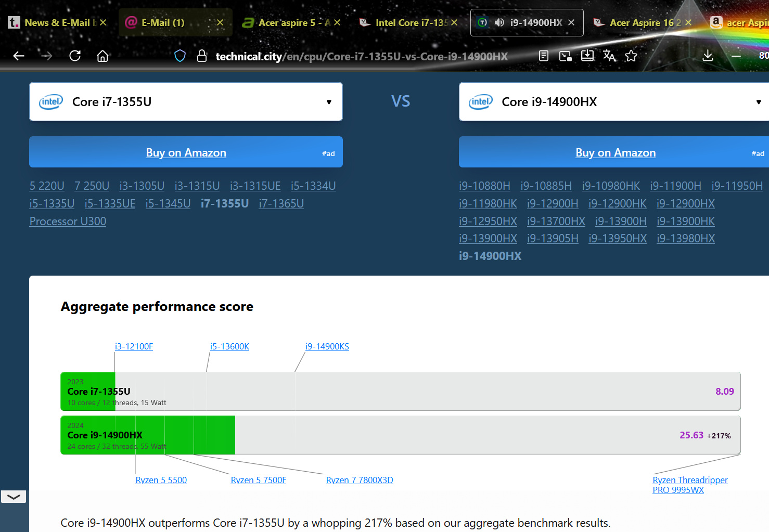Click the forward navigation arrow

click(47, 56)
